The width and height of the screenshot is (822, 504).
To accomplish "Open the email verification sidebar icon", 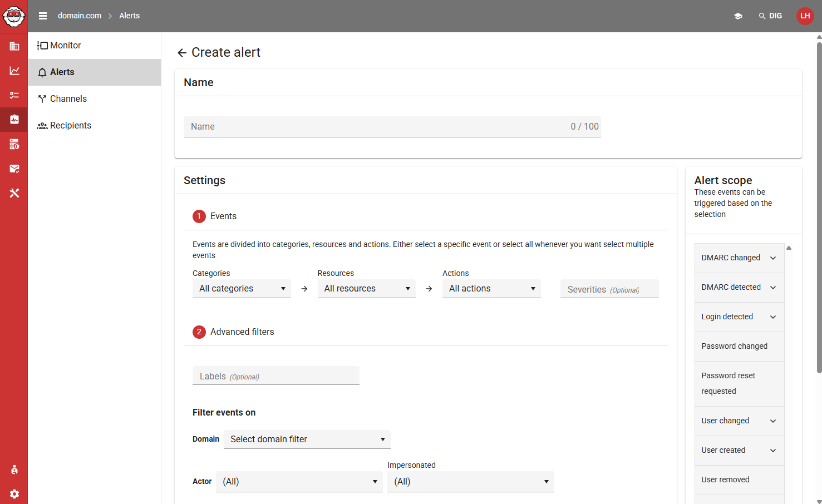I will coord(14,169).
